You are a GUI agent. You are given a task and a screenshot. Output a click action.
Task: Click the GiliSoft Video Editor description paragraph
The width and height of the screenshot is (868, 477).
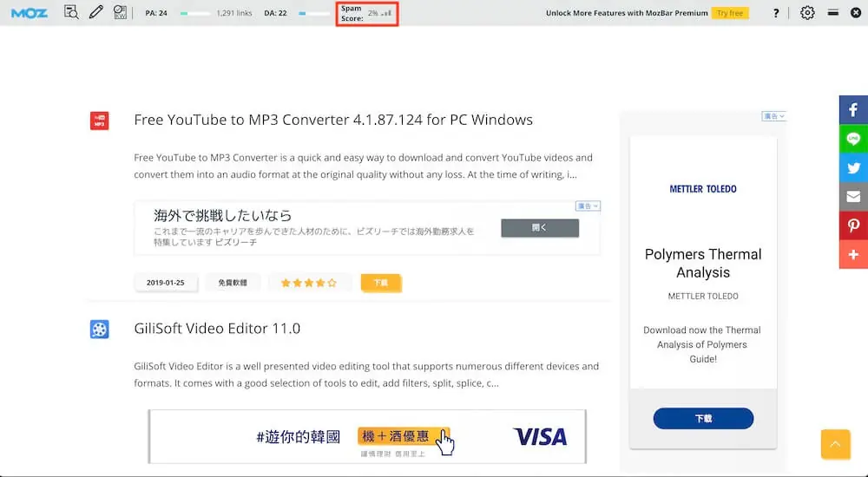366,375
